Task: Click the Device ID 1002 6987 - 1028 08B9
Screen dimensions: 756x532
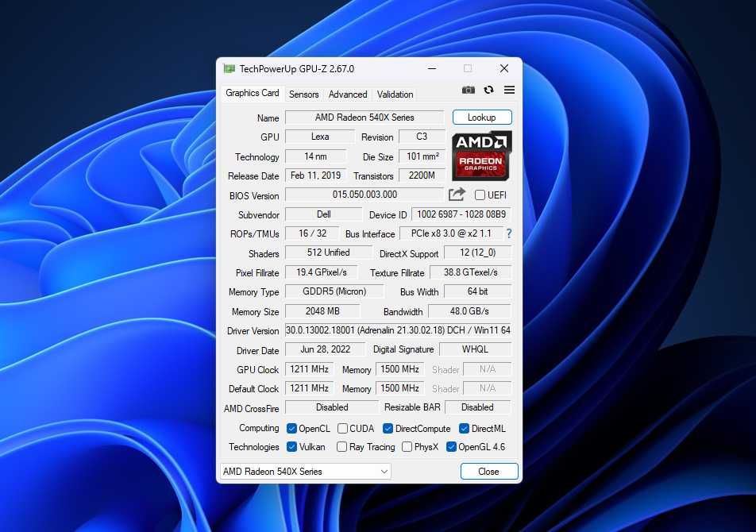Action: (461, 214)
